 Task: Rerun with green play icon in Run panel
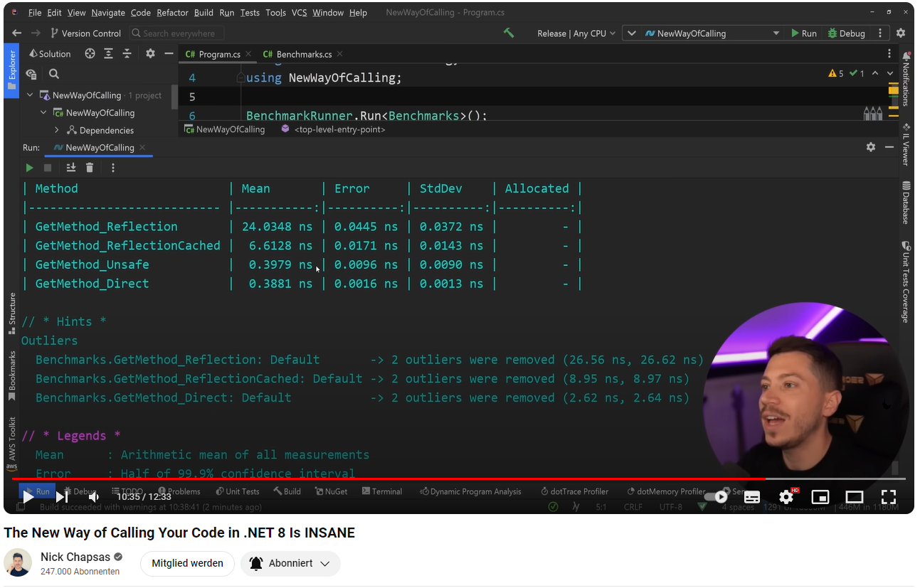[x=29, y=168]
